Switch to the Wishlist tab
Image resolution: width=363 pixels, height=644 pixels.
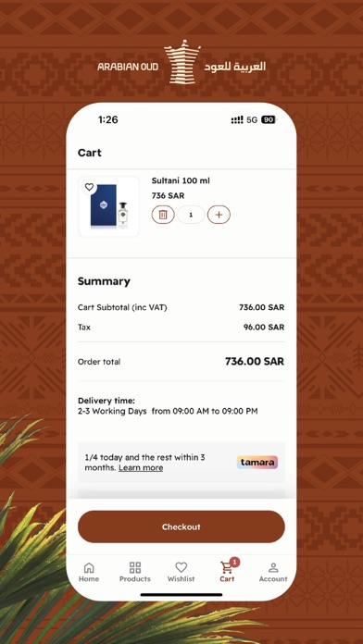181,572
